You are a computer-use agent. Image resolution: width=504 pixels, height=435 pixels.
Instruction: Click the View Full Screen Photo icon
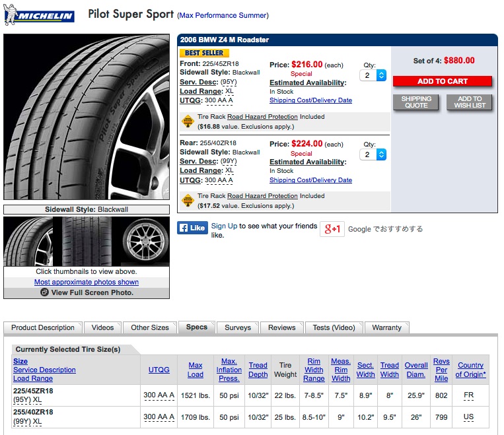click(44, 292)
